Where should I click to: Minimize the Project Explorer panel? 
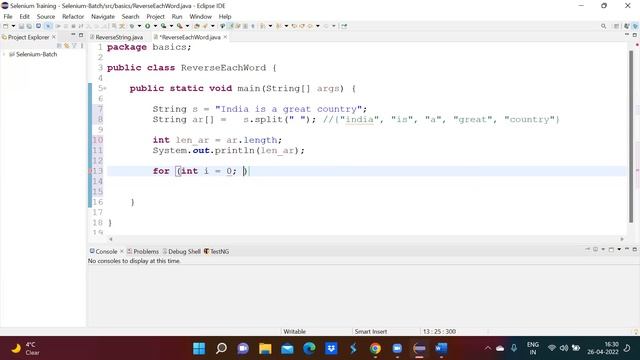point(73,35)
